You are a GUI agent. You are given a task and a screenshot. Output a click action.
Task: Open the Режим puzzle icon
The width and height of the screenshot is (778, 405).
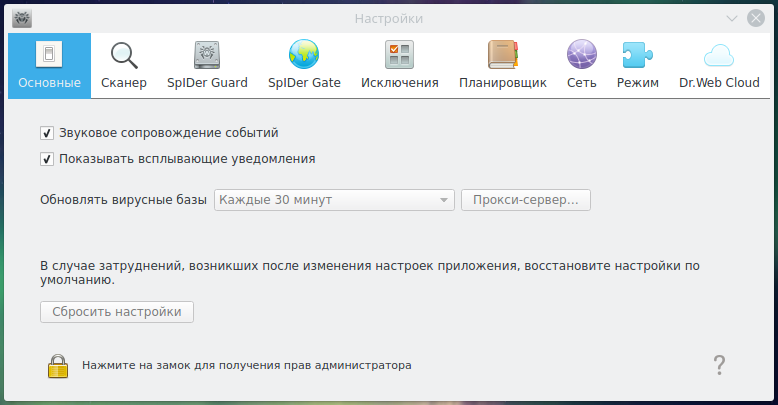(637, 55)
